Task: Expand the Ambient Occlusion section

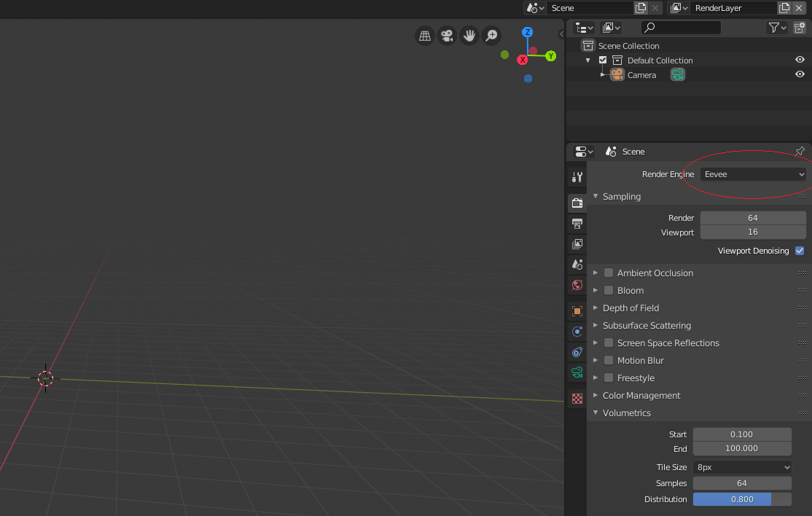Action: point(595,273)
